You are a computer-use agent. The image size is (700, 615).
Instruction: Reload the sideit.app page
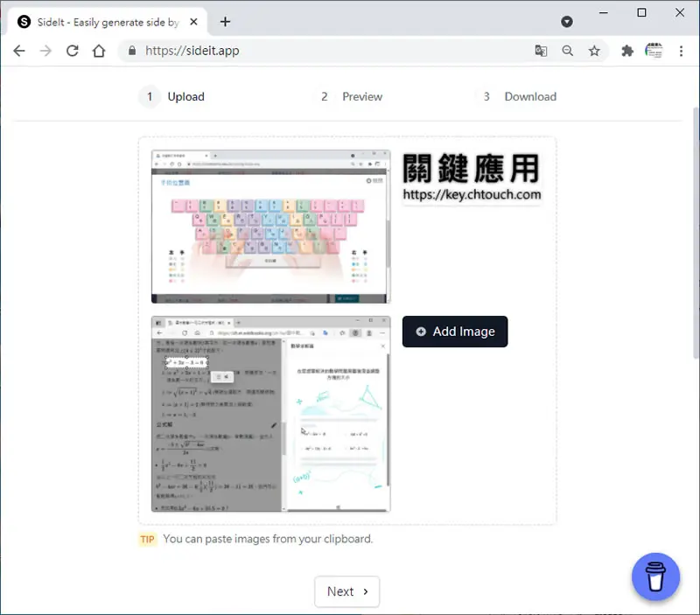tap(73, 51)
